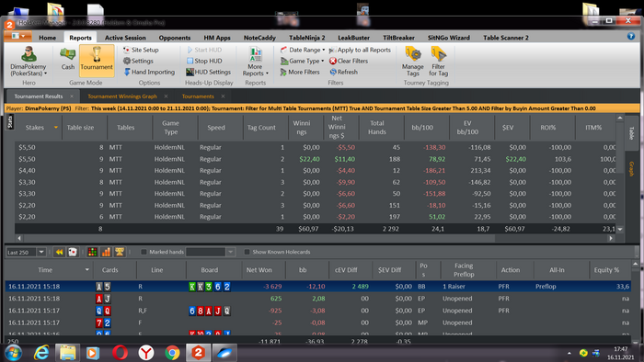
Task: Click the $22,40 winnings cell
Action: (x=309, y=159)
